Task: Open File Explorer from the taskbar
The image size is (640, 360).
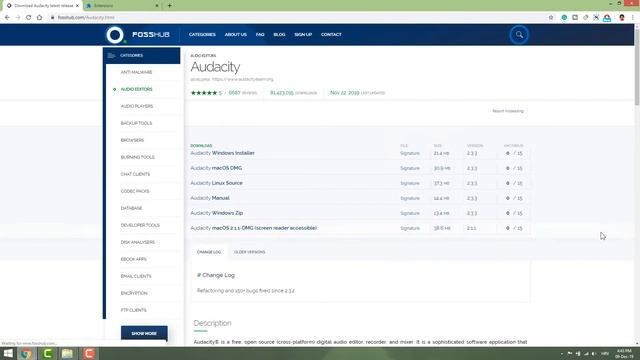Action: pos(67,353)
